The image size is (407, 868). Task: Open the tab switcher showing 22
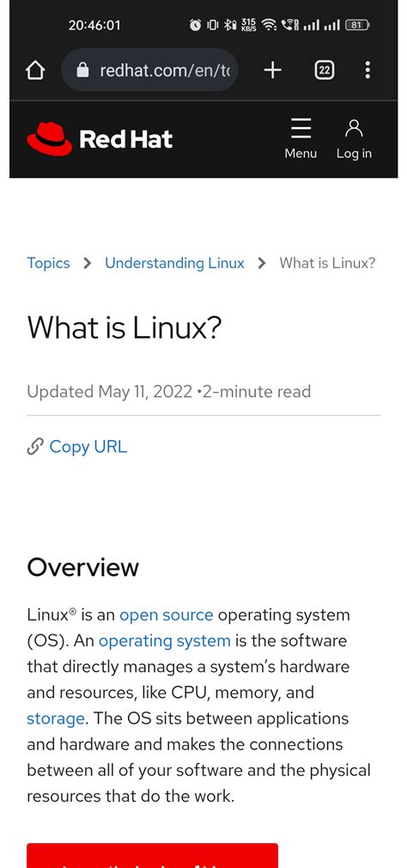pyautogui.click(x=325, y=70)
